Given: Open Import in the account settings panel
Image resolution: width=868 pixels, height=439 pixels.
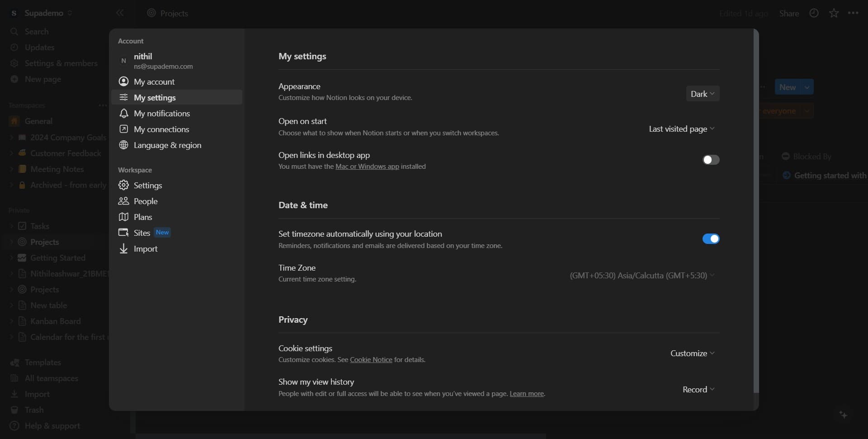Looking at the screenshot, I should click(145, 248).
